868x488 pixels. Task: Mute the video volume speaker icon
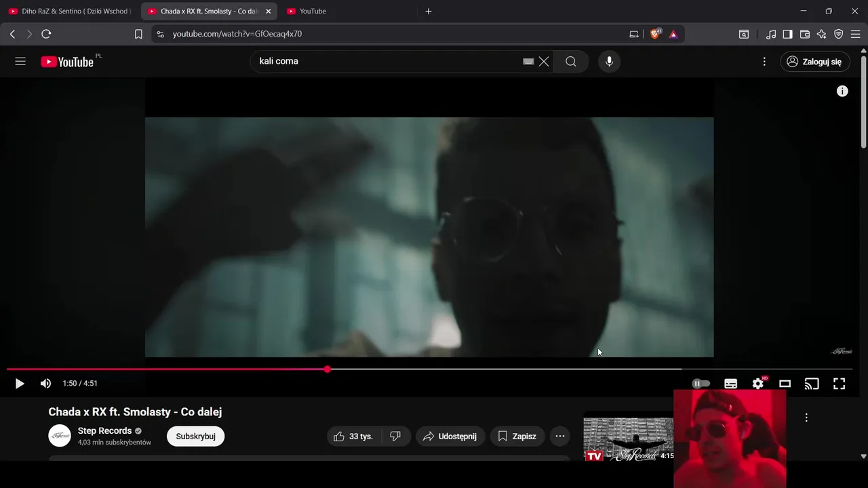coord(45,384)
